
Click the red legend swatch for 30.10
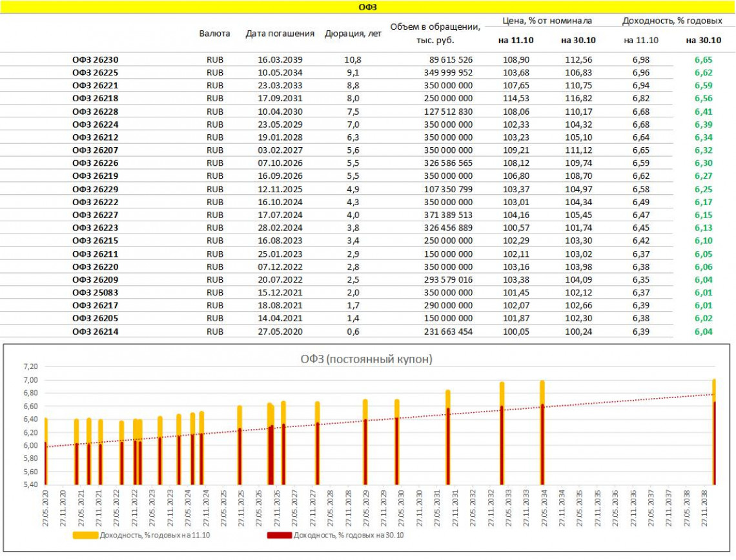point(279,535)
